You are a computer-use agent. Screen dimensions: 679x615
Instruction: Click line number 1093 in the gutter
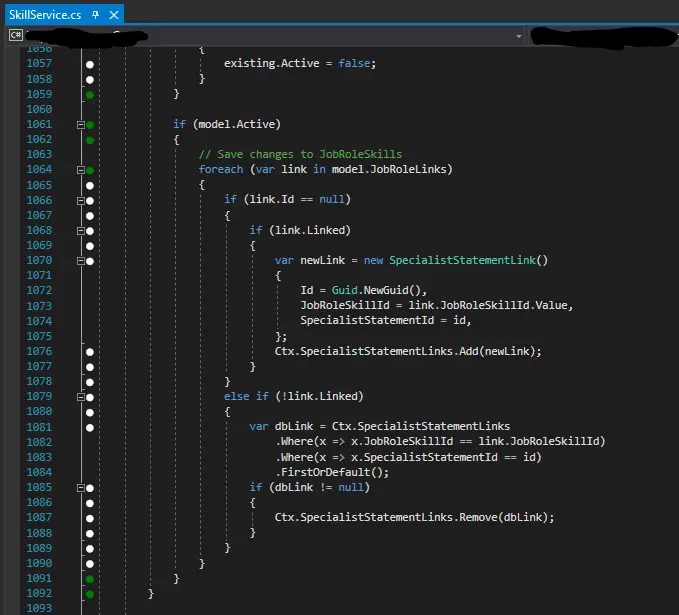click(x=39, y=608)
